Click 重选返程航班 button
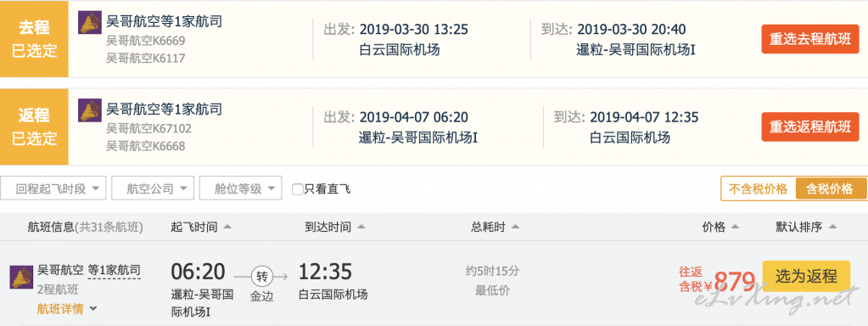 pos(809,126)
